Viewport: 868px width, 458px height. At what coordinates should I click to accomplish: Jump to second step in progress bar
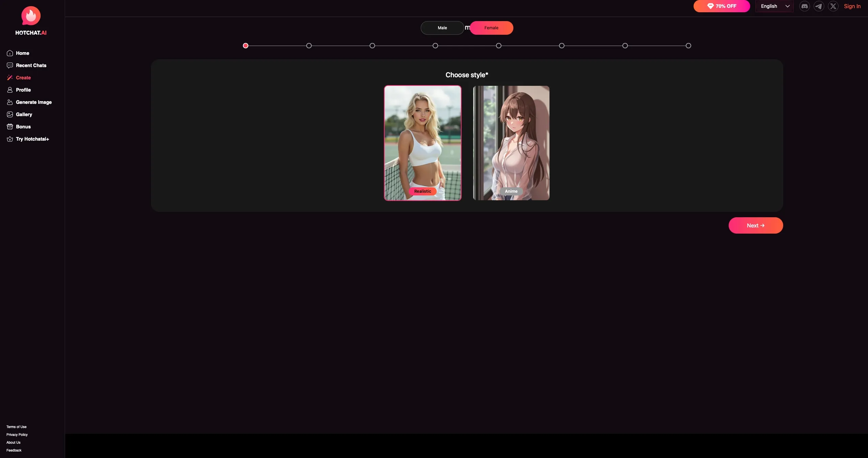tap(309, 46)
